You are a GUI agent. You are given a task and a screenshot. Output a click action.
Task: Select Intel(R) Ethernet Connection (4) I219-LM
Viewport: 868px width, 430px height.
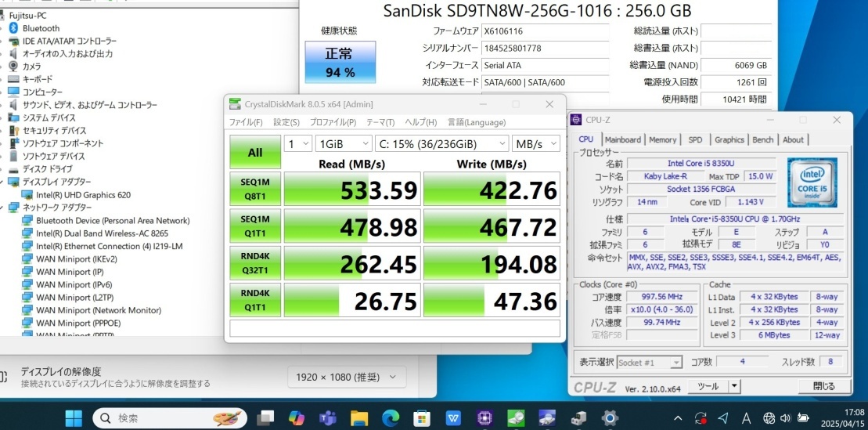[x=109, y=246]
